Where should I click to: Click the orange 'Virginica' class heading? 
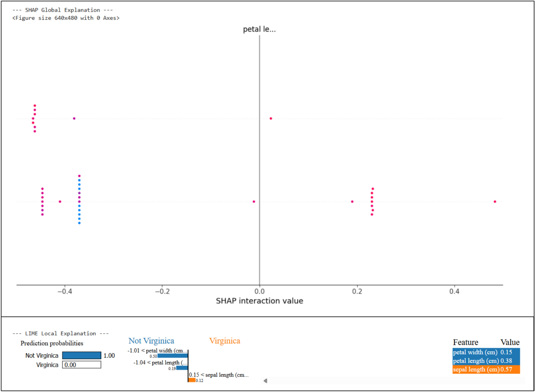(225, 341)
